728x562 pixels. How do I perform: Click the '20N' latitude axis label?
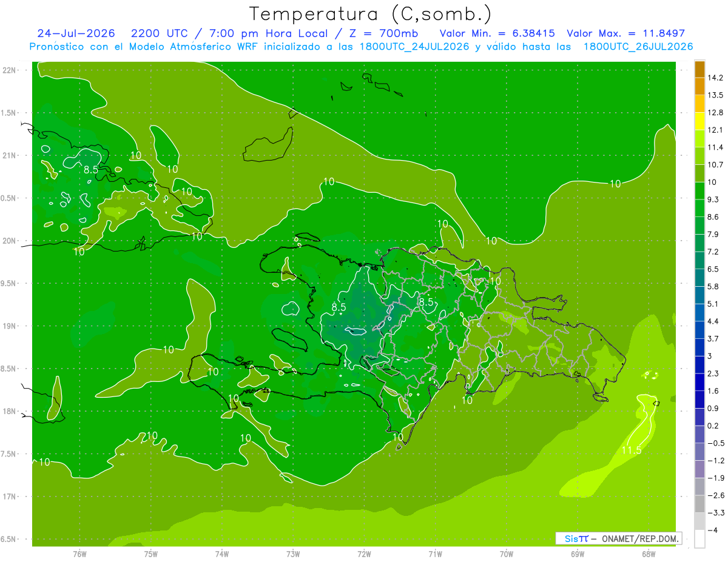pos(10,241)
